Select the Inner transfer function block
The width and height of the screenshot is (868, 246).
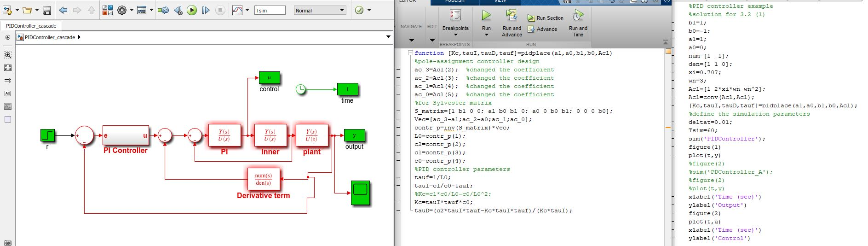(270, 135)
